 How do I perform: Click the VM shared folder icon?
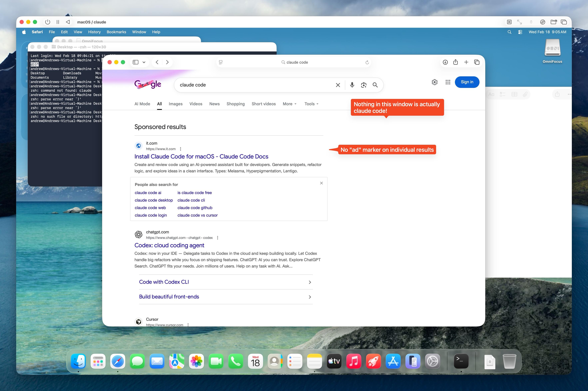click(554, 22)
